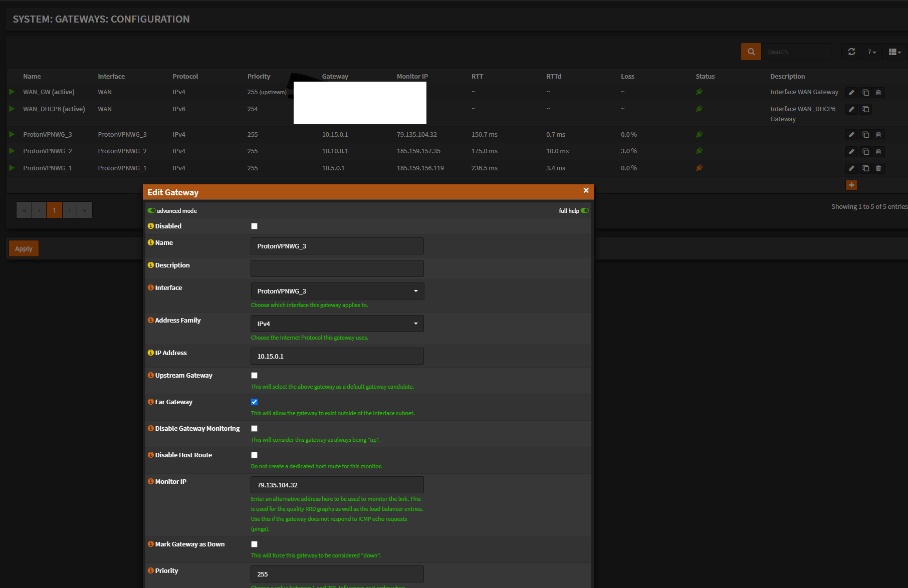Edit the ProtonVPNWG_1 gateway row
The width and height of the screenshot is (908, 588).
pyautogui.click(x=851, y=168)
